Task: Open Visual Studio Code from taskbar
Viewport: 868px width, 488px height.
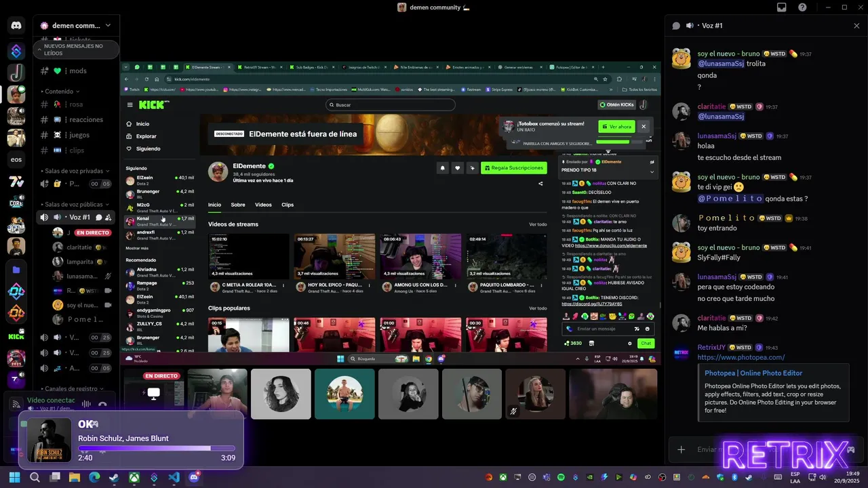Action: click(x=174, y=477)
